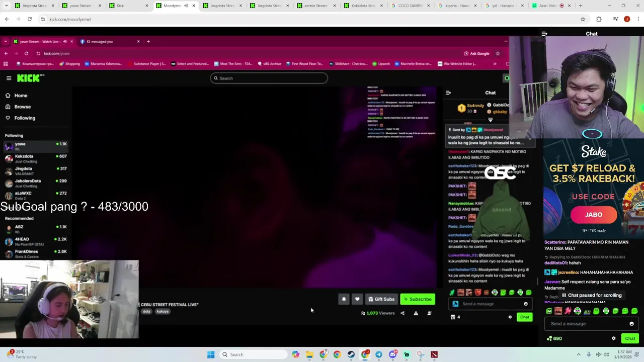Switch to the aerein Stream tab
Screen dimensions: 644x362
tap(315, 6)
